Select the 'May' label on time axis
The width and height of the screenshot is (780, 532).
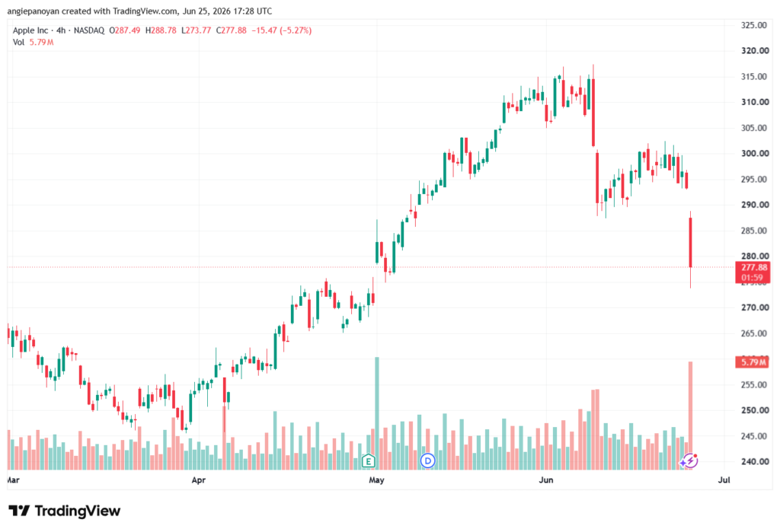tap(376, 479)
